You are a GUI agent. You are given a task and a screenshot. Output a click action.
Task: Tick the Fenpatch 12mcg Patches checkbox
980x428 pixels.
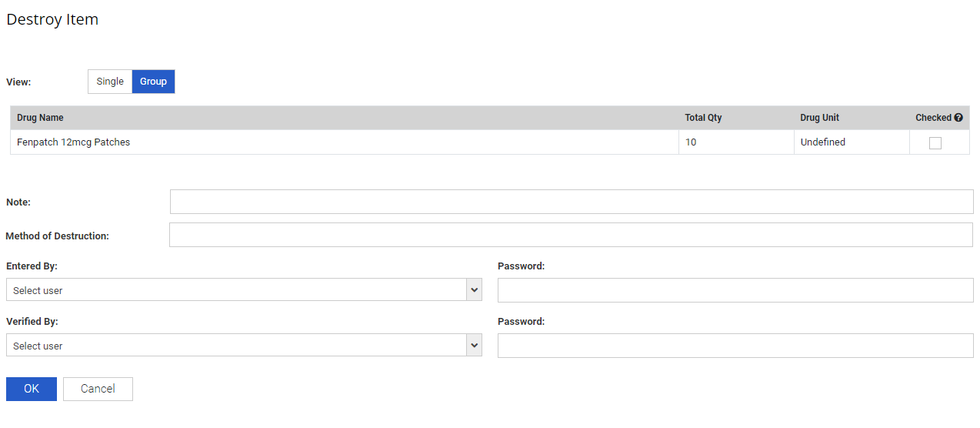point(935,142)
